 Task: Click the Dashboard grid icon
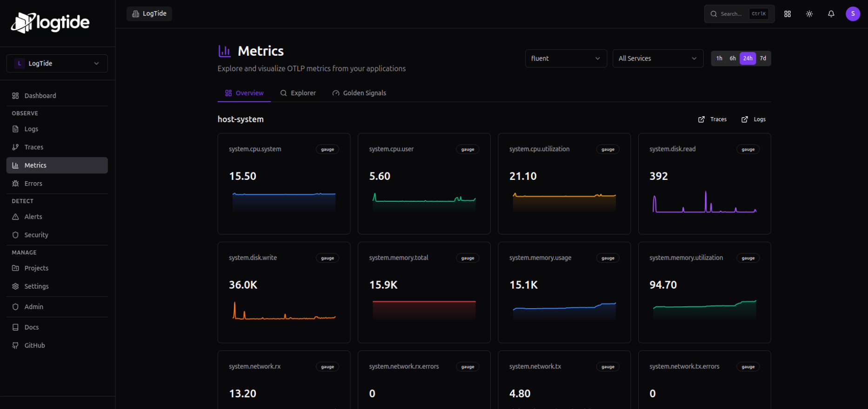(x=15, y=96)
